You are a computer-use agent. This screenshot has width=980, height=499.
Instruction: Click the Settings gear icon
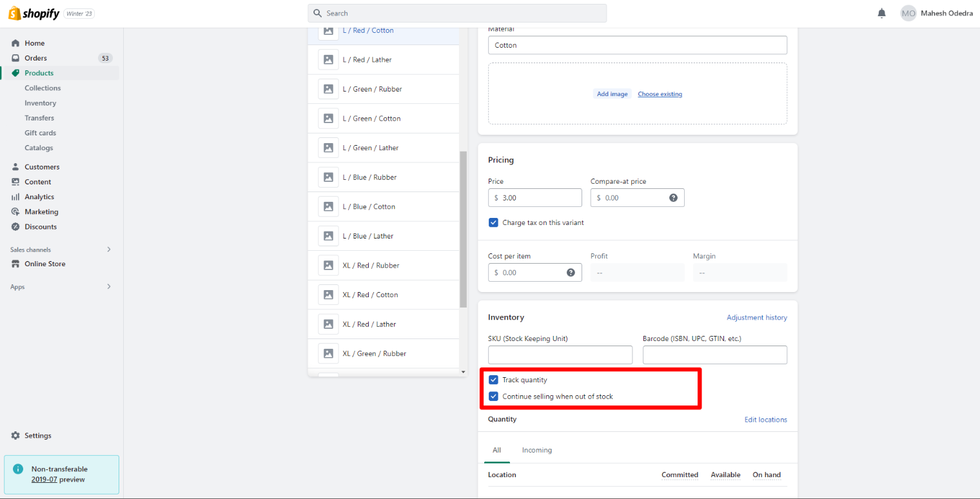[x=15, y=436]
